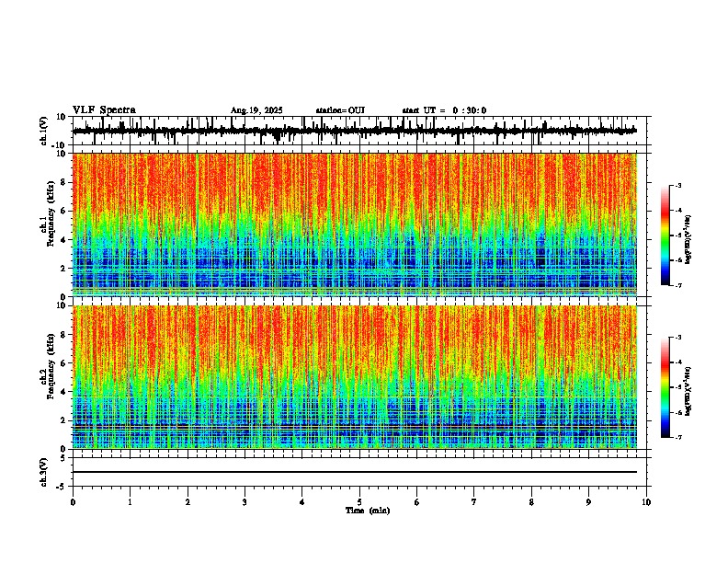Image resolution: width=728 pixels, height=563 pixels.
Task: Click time axis tick label "5"
Action: click(359, 502)
